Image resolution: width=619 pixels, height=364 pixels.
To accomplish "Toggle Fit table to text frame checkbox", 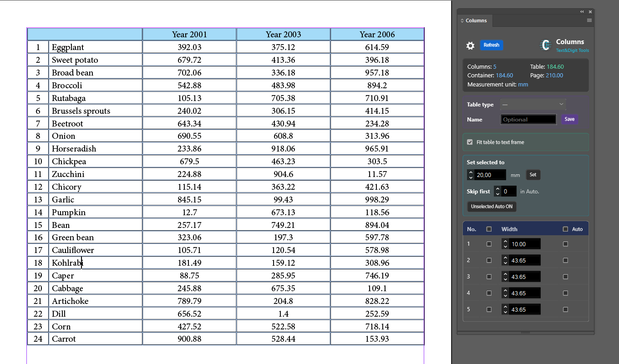I will 470,142.
